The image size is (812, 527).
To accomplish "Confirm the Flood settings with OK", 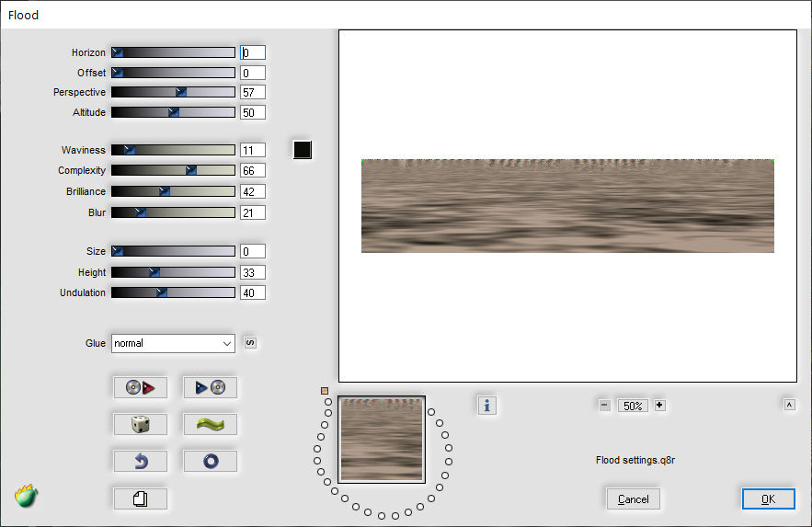I will [x=769, y=499].
